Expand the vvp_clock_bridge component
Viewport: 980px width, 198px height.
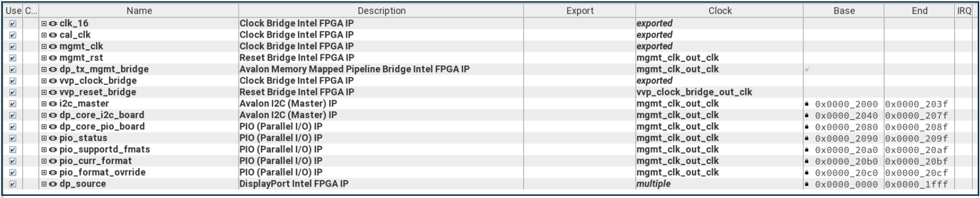(44, 81)
